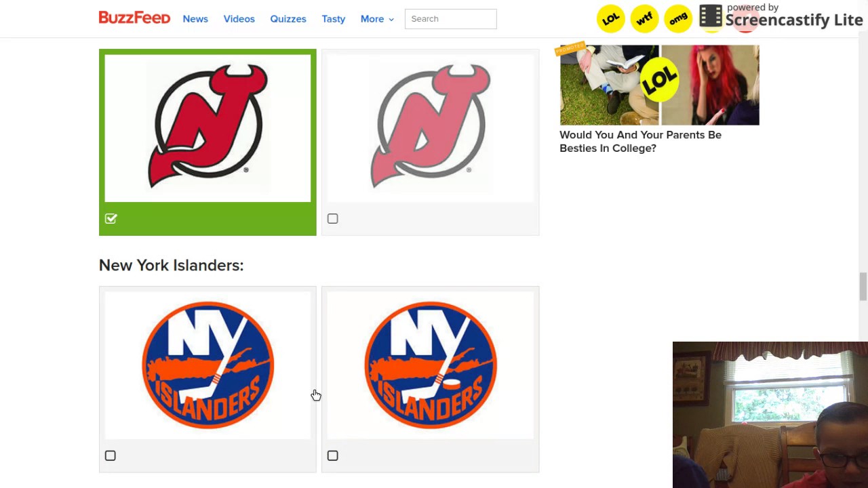
Task: Choose the right New York Islanders logo
Action: coord(430,365)
